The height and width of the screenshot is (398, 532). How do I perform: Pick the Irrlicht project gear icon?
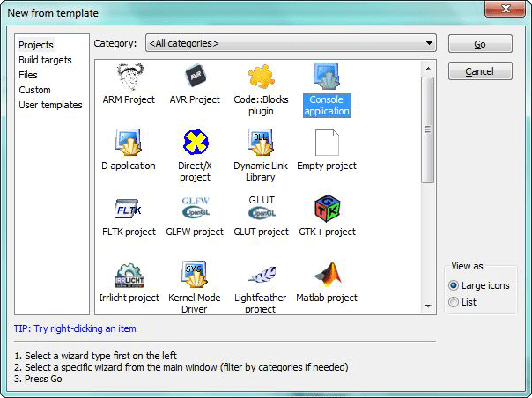pos(129,276)
